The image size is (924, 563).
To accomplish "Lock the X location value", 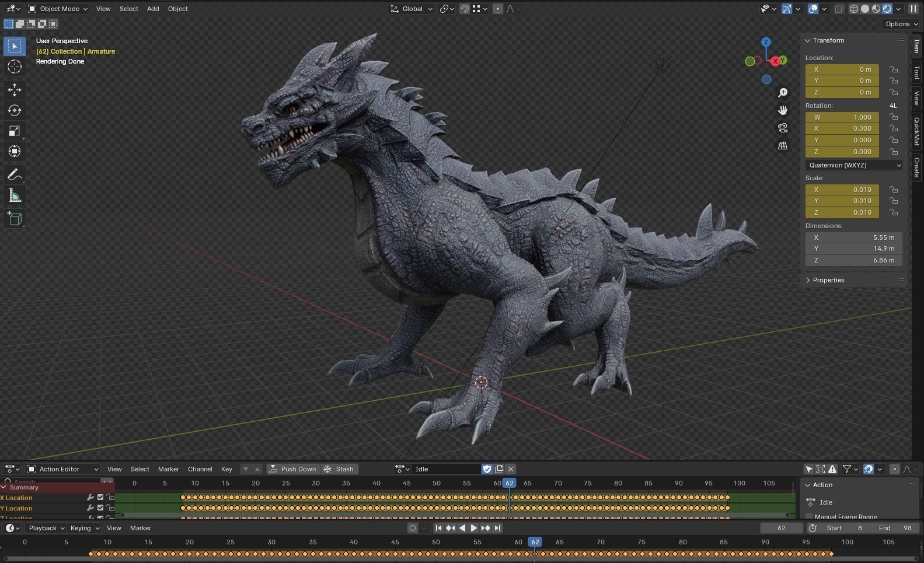I will (x=894, y=69).
